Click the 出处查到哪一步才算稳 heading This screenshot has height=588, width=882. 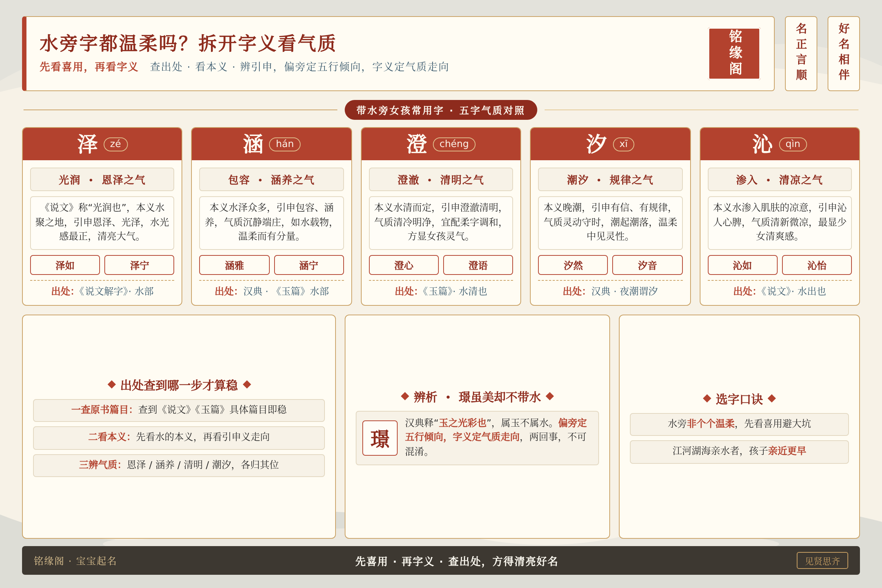tap(179, 385)
